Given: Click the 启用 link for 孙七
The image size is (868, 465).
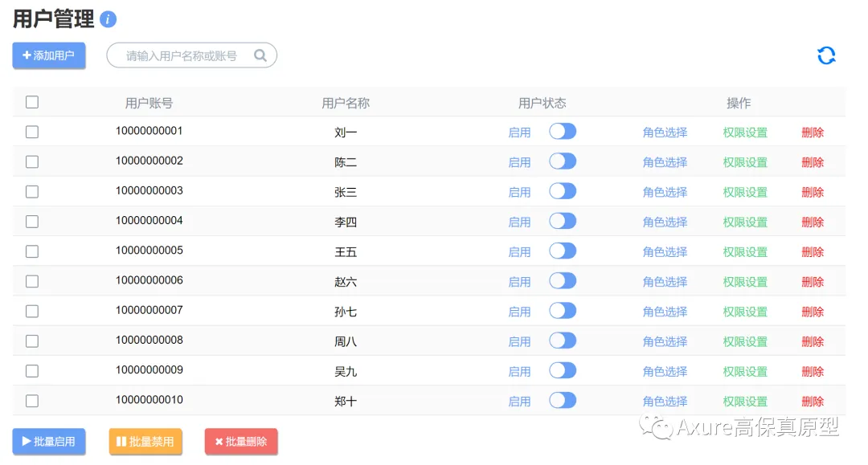Looking at the screenshot, I should [x=519, y=311].
